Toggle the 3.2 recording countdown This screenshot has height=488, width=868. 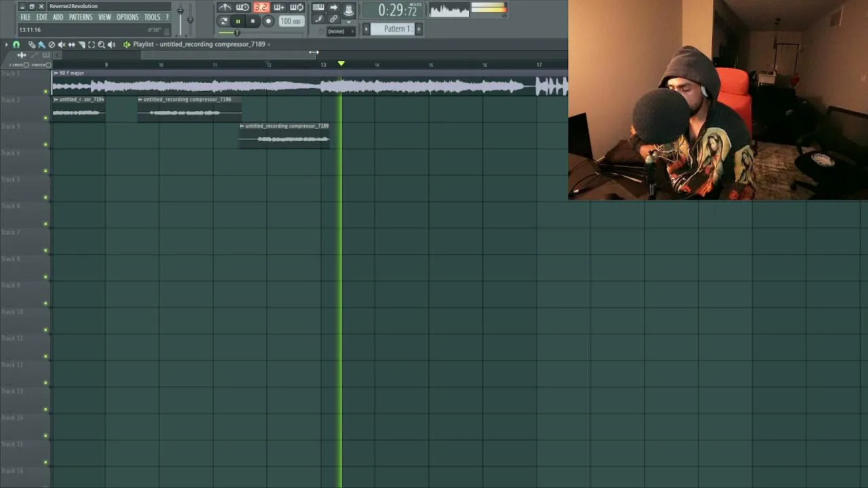point(262,7)
